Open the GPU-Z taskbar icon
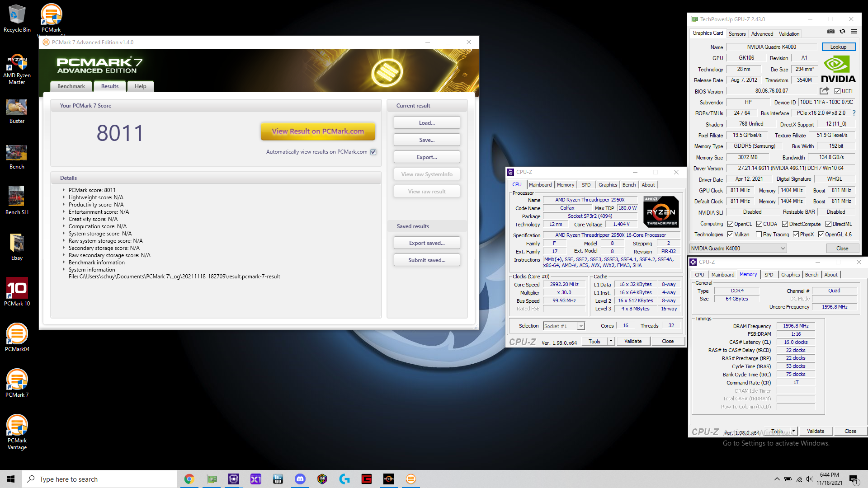 point(212,479)
